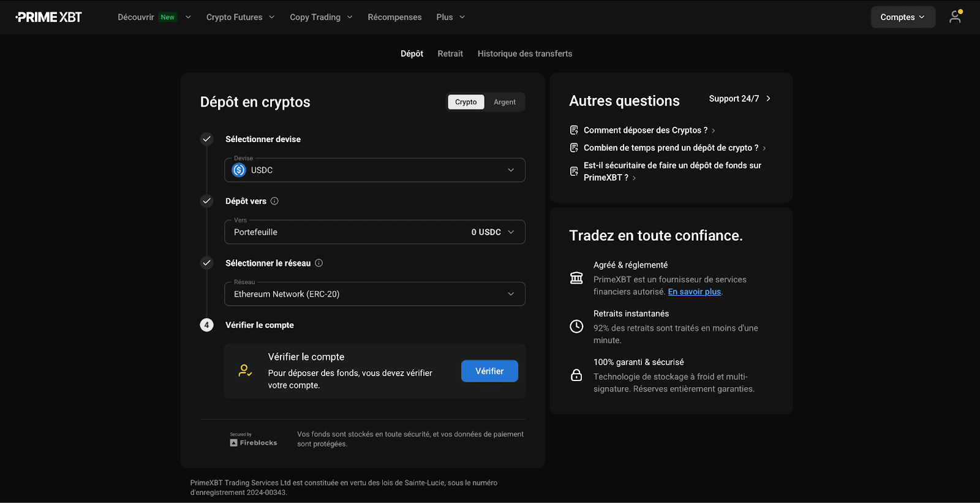Click the padlock icon for 100% garanti
980x503 pixels.
(576, 375)
